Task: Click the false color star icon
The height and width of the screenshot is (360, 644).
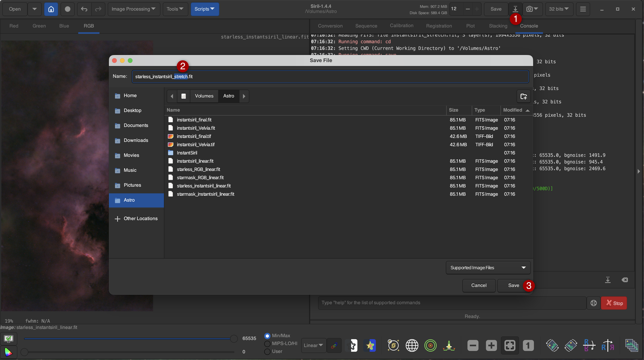Action: [x=370, y=345]
